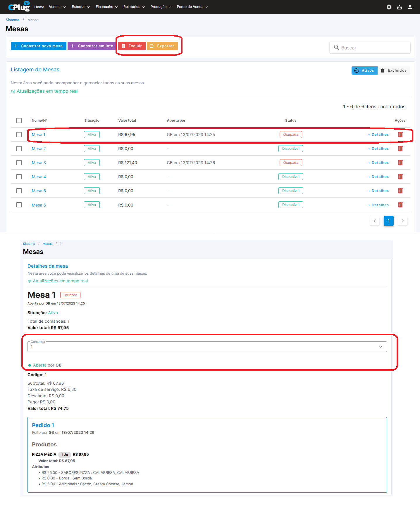Click the Valor total column header
This screenshot has height=509, width=420.
click(127, 121)
